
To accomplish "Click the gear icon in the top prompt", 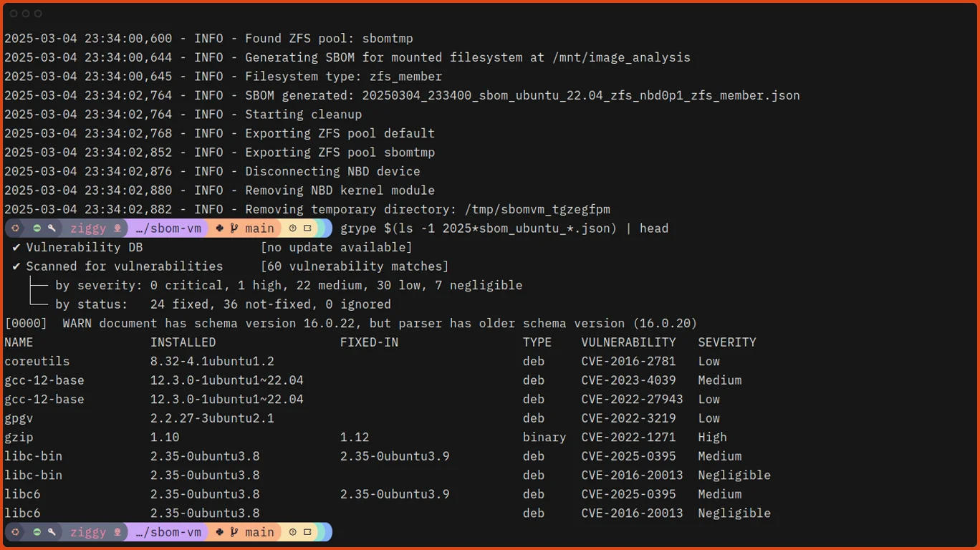I will [x=16, y=228].
